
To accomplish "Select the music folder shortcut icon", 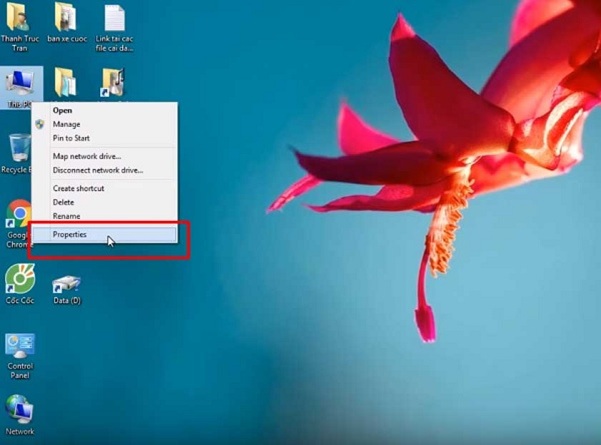I will (x=114, y=83).
